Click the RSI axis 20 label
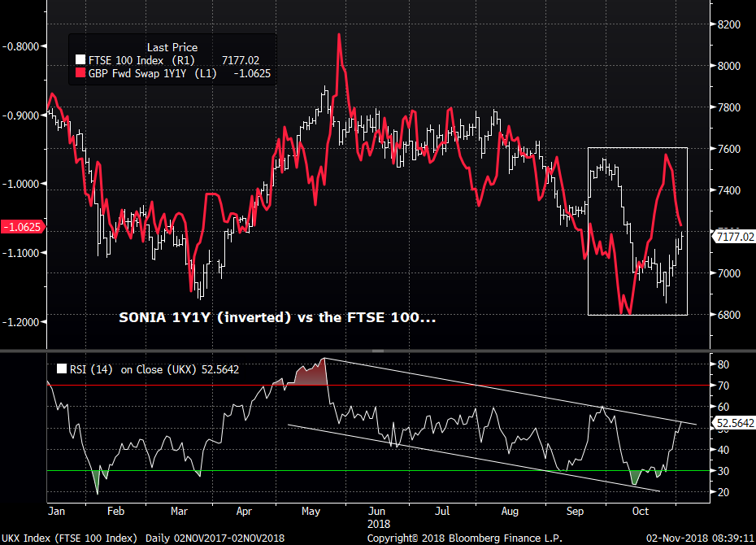 (x=723, y=492)
